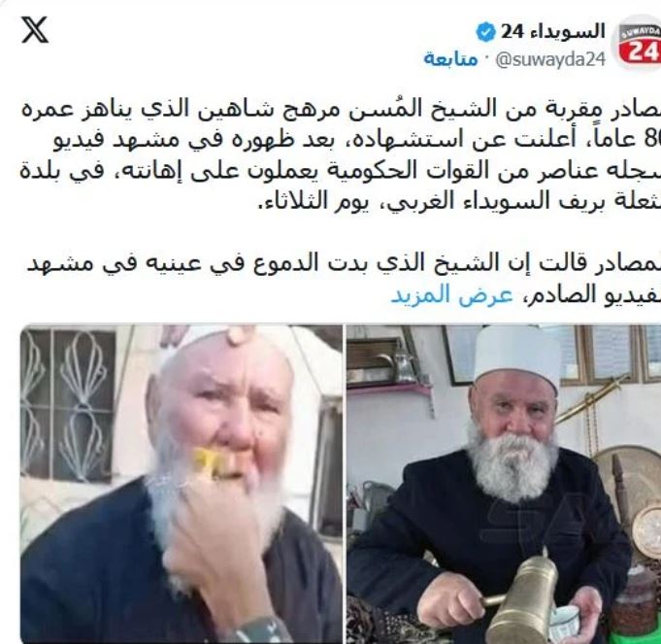
Task: Click the yellow object in left photo
Action: pyautogui.click(x=211, y=460)
